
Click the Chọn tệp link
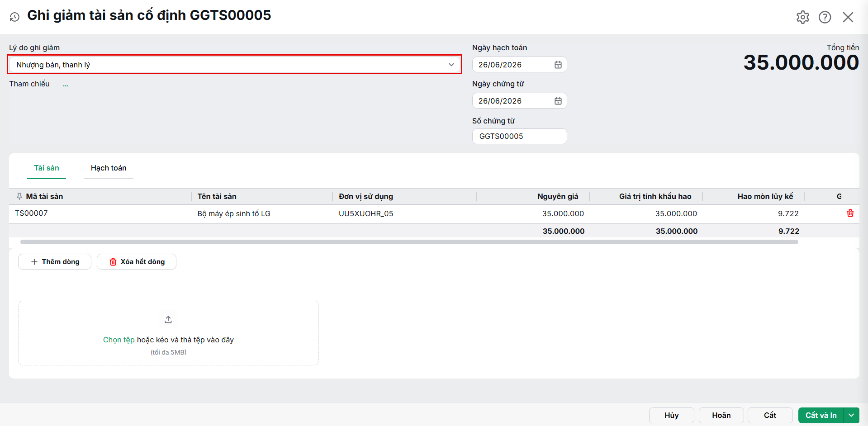pos(119,340)
